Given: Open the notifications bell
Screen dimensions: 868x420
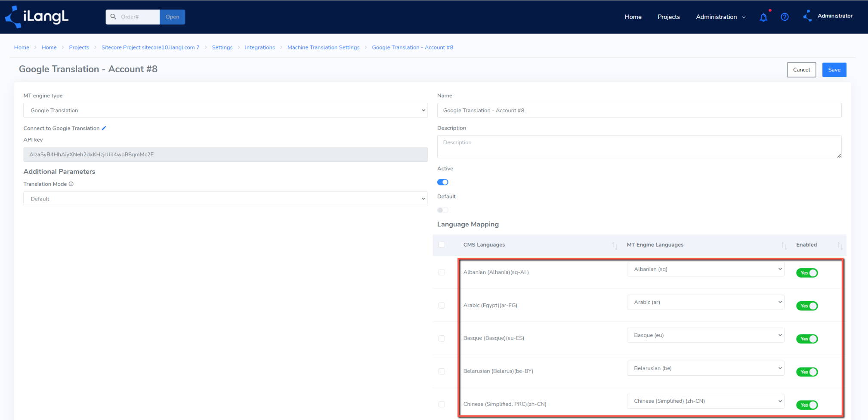Looking at the screenshot, I should click(763, 17).
